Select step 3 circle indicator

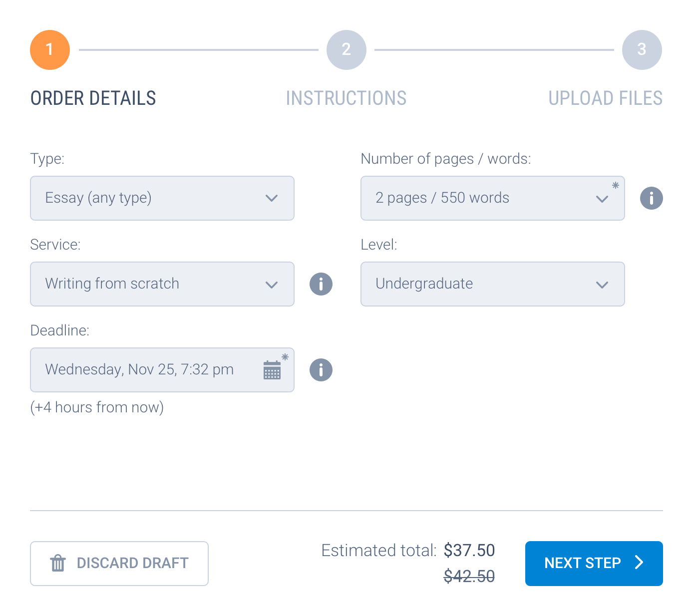tap(642, 50)
